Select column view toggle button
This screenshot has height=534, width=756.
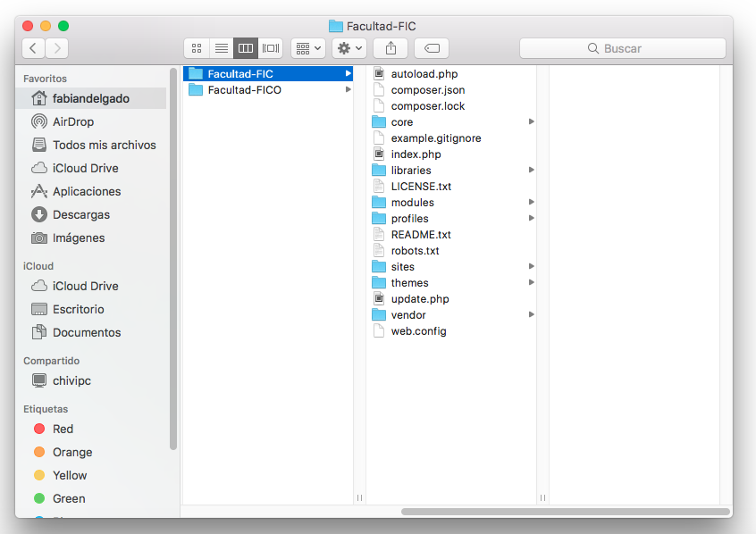click(246, 48)
